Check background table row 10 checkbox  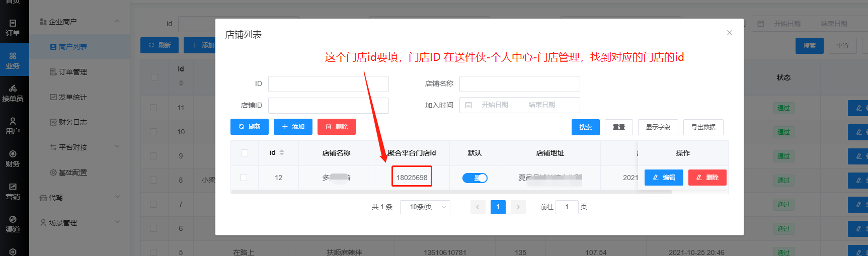153,132
